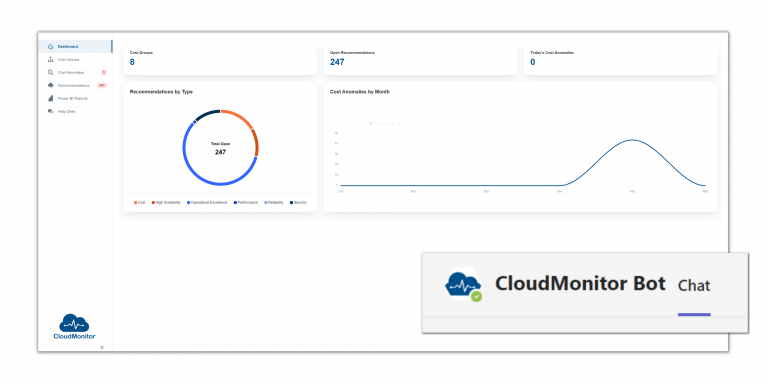Viewport: 768px width, 384px height.
Task: Click the Operational Excellence legend blue dot
Action: pyautogui.click(x=189, y=202)
